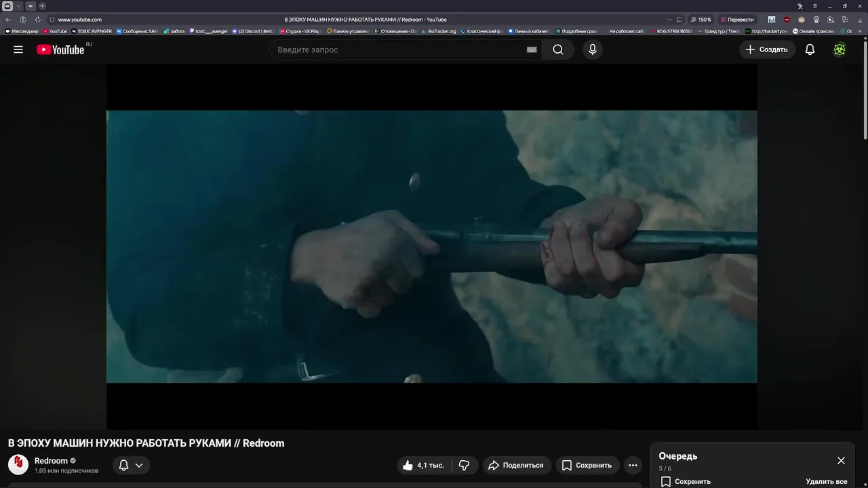Close the 'Очередь' queue panel
The height and width of the screenshot is (488, 868).
[x=841, y=460]
